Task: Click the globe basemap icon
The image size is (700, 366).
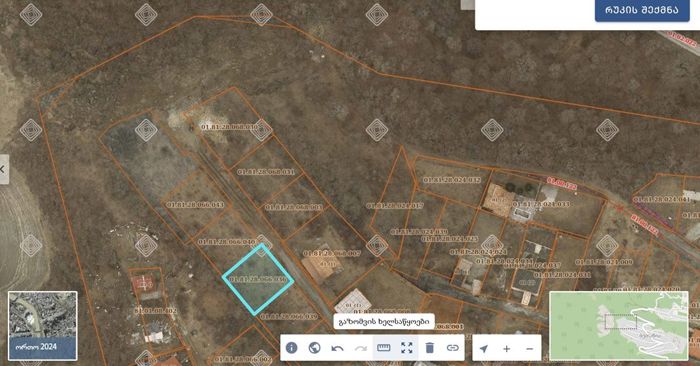Action: pos(315,348)
